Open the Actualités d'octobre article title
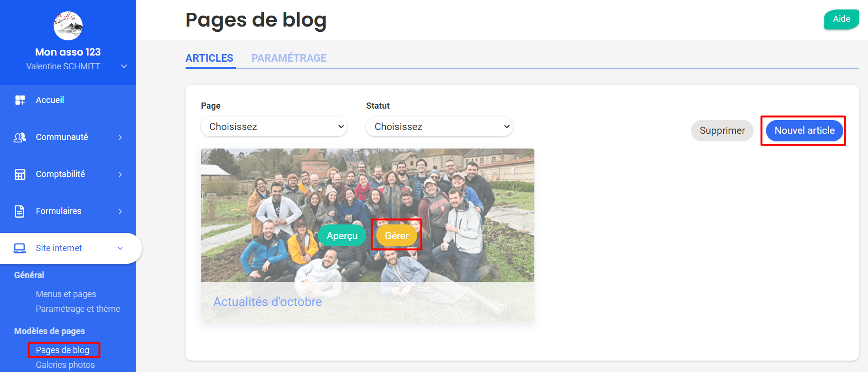The image size is (868, 372). point(268,302)
